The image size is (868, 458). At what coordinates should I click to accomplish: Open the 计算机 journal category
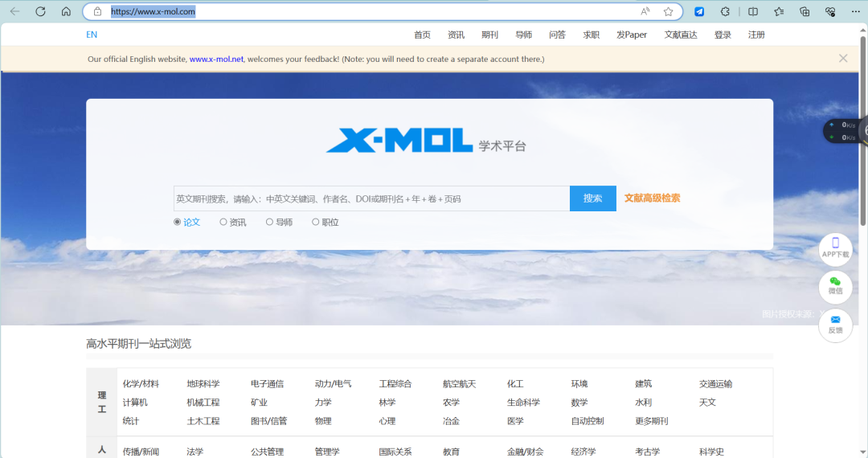point(135,403)
